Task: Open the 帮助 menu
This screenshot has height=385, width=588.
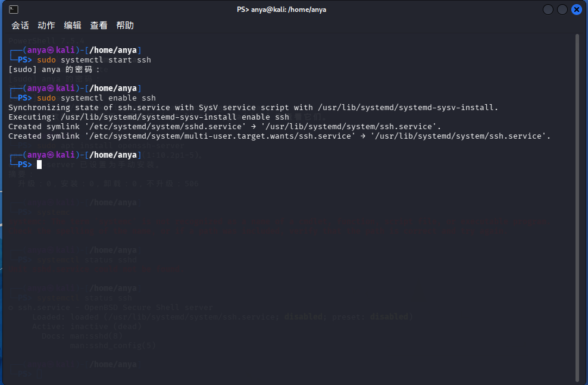Action: click(x=125, y=26)
